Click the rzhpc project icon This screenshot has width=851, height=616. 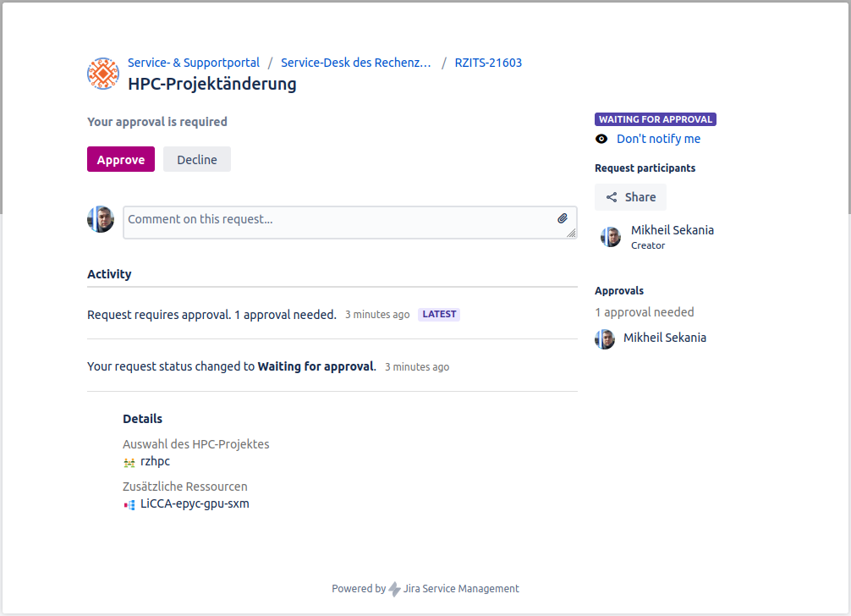pyautogui.click(x=129, y=462)
